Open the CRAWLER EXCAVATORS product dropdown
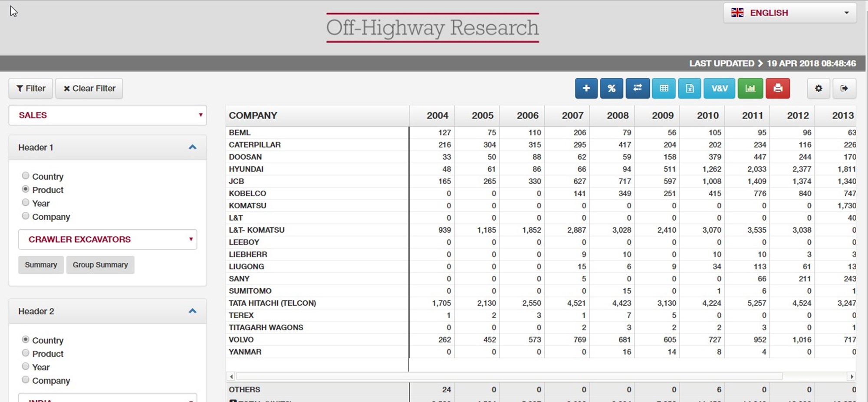This screenshot has height=402, width=868. [108, 240]
